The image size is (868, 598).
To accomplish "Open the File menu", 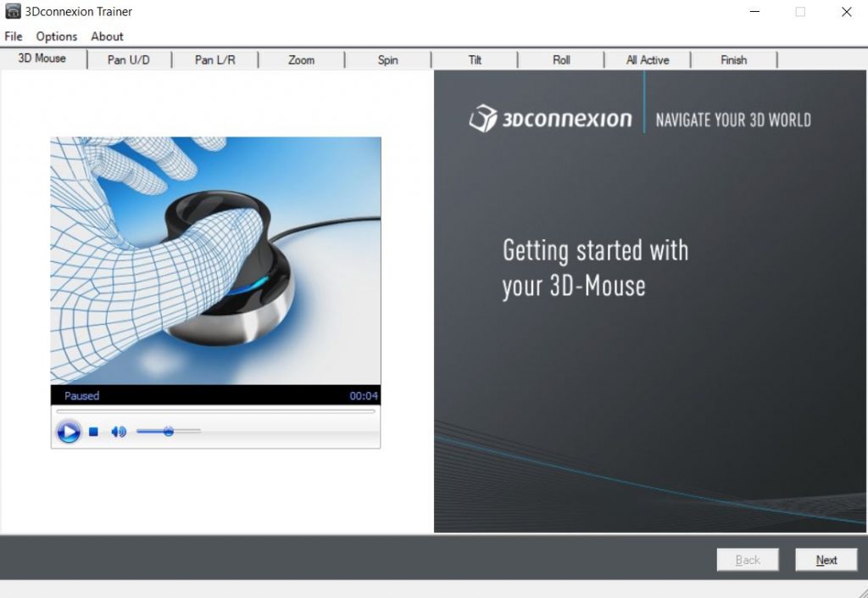I will coord(13,36).
